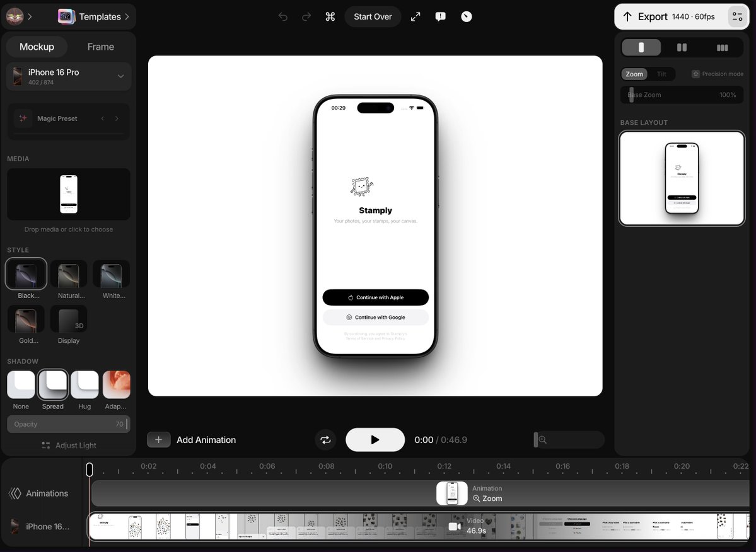Viewport: 756px width, 552px height.
Task: Click the Magic Preset sparkle icon
Action: click(x=23, y=118)
